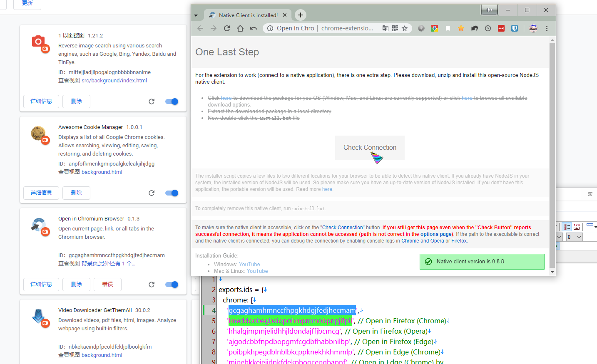Open the tab search dropdown arrow
Screen dimensions: 597x364
tap(196, 15)
